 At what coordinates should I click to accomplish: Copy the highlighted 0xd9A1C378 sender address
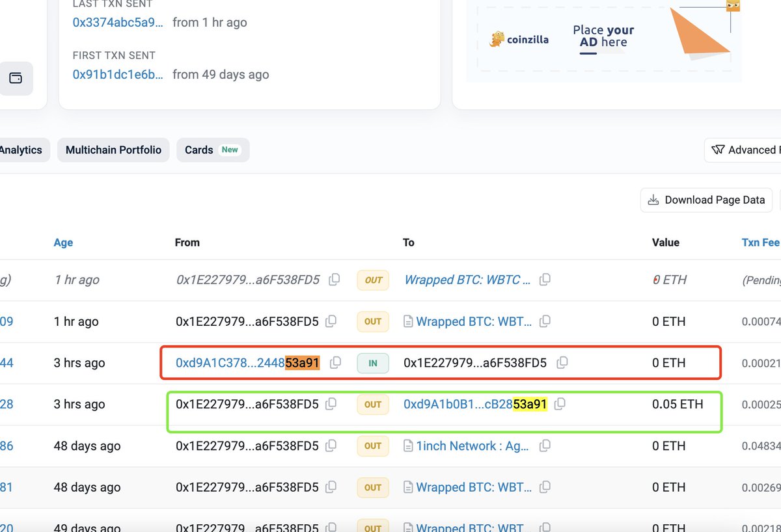335,363
